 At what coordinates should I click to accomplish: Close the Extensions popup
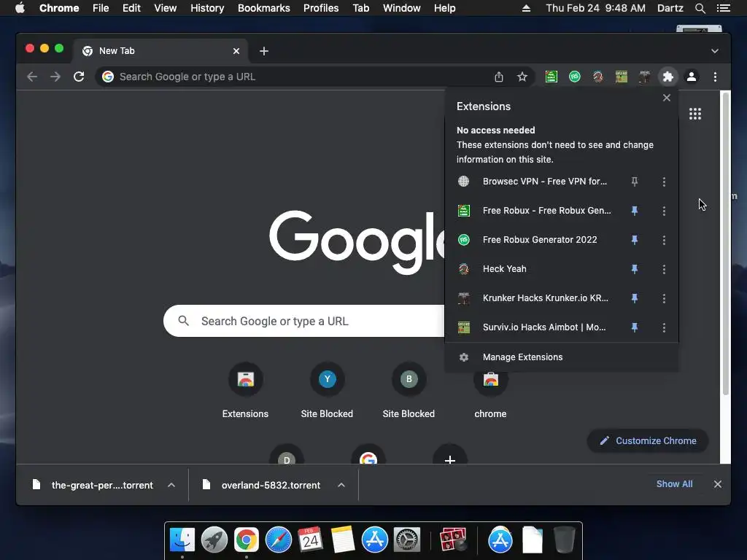pos(667,98)
